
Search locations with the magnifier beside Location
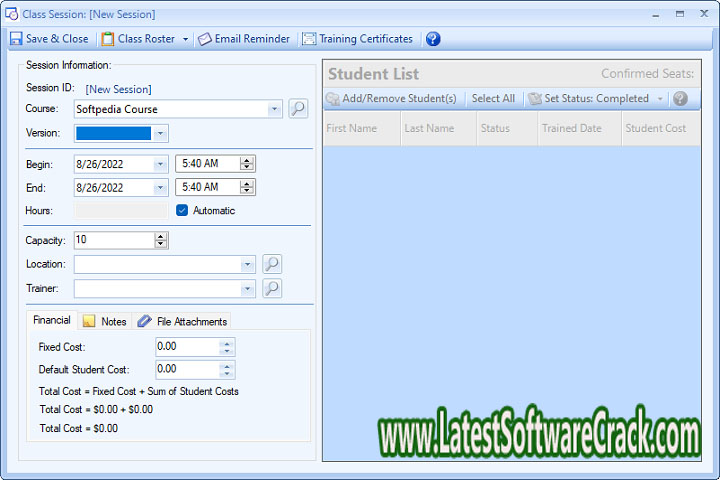click(272, 264)
